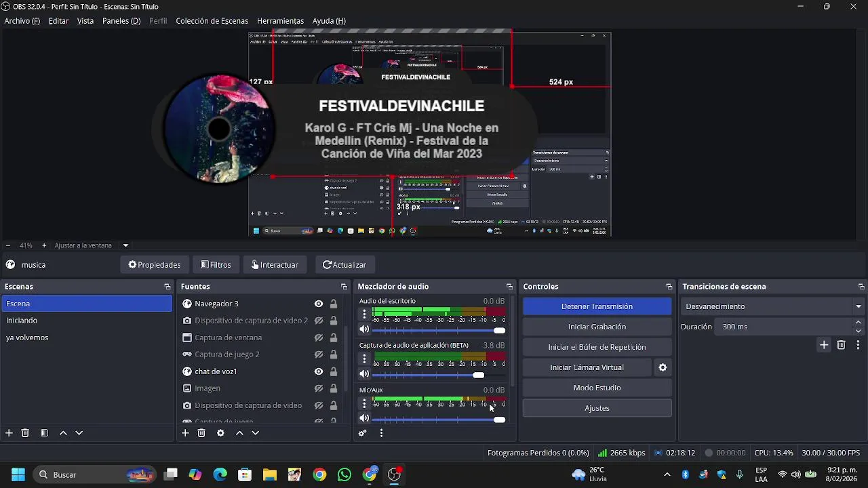Move source up in Fuentes toolbar

pyautogui.click(x=239, y=433)
